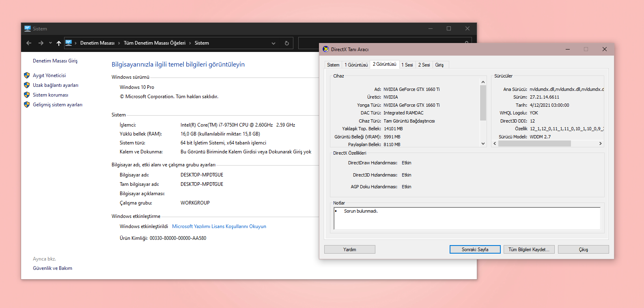Screen dimensions: 644x308
Task: Click the 'Sorun bulunmadı.' note
Action: [361, 211]
